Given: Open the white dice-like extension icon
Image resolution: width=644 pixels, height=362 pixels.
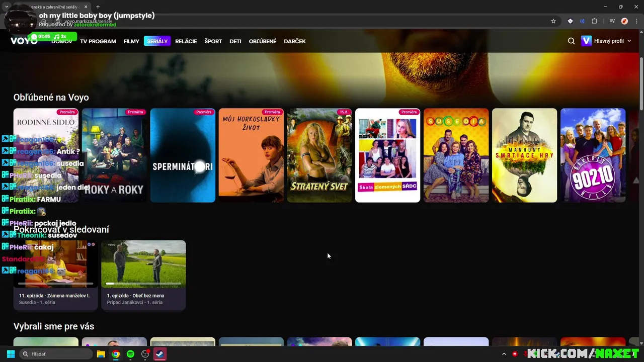Looking at the screenshot, I should (x=570, y=21).
